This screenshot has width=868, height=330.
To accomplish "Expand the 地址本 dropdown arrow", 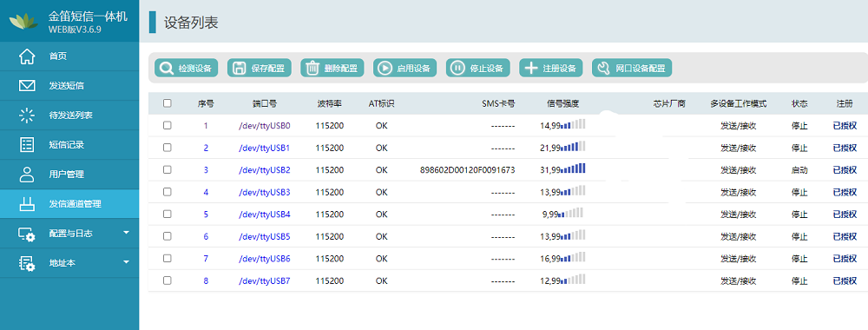I will (126, 262).
